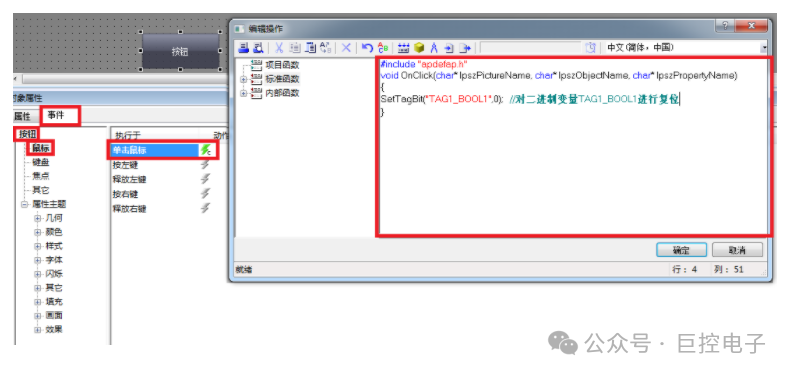Click the import arrow icon after compass

[448, 48]
